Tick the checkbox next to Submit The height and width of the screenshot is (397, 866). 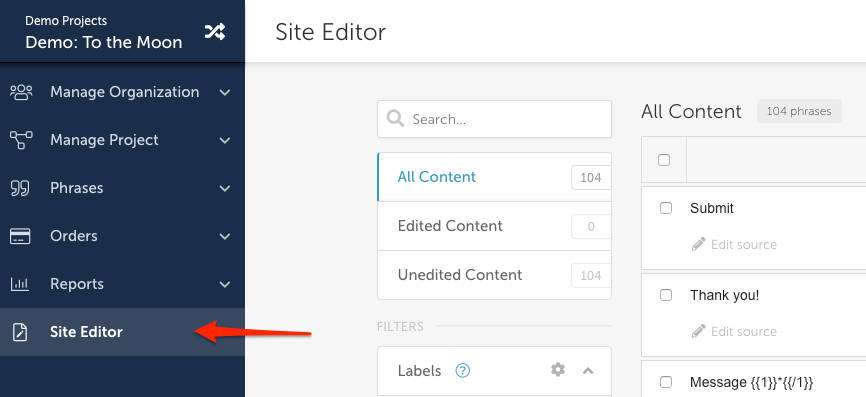(666, 208)
